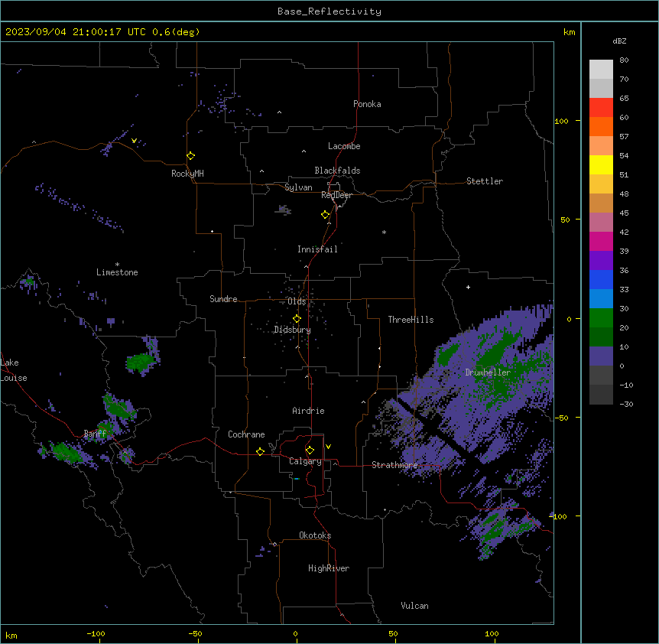Image resolution: width=659 pixels, height=644 pixels.
Task: Click the 80 value in dBZ legend
Action: 624,60
